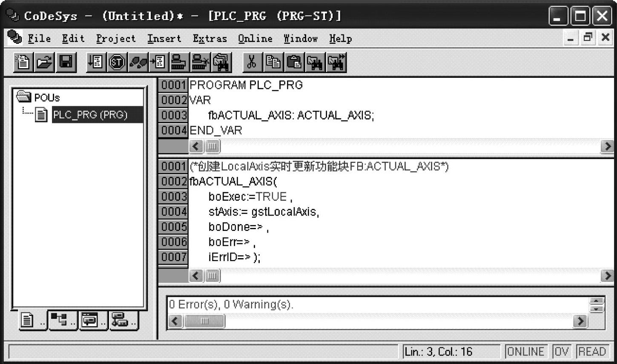This screenshot has width=617, height=364.
Task: Click the 'boErr=> ,' code line
Action: pyautogui.click(x=232, y=242)
